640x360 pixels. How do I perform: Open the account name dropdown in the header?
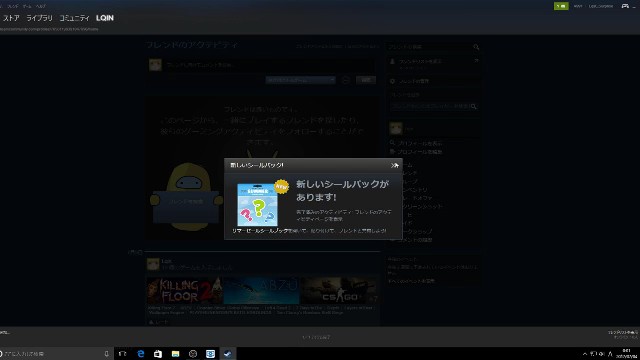coord(601,6)
